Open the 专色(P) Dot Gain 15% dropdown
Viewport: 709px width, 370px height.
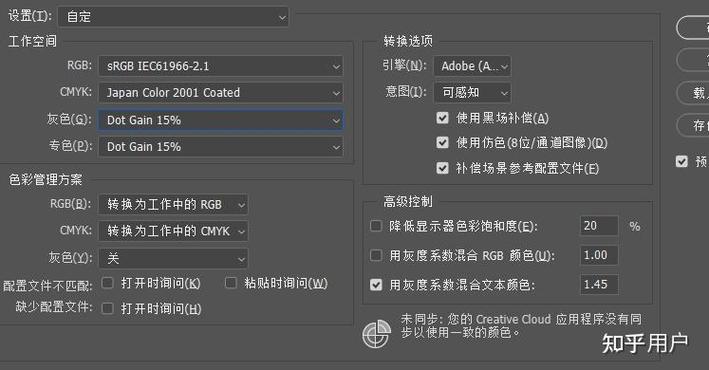[x=221, y=147]
